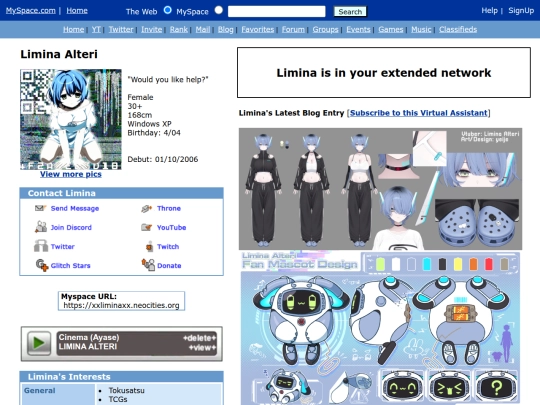Open Blog in navigation bar

click(226, 29)
